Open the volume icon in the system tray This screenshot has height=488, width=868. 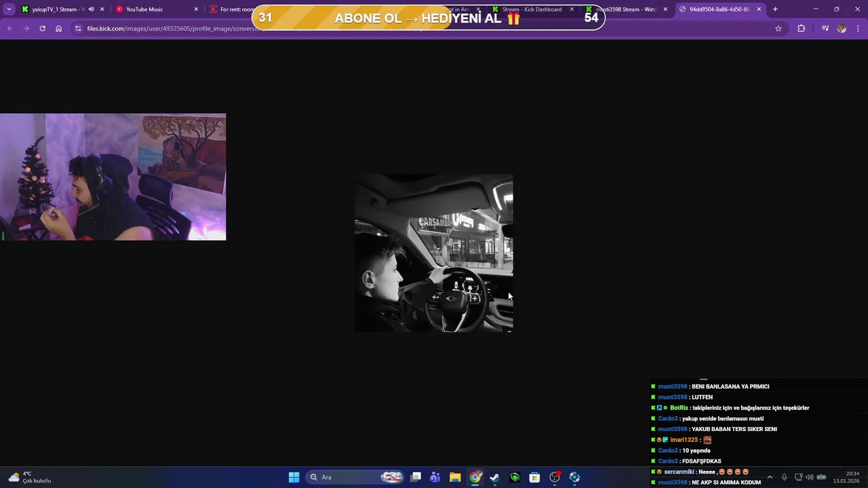tap(809, 477)
